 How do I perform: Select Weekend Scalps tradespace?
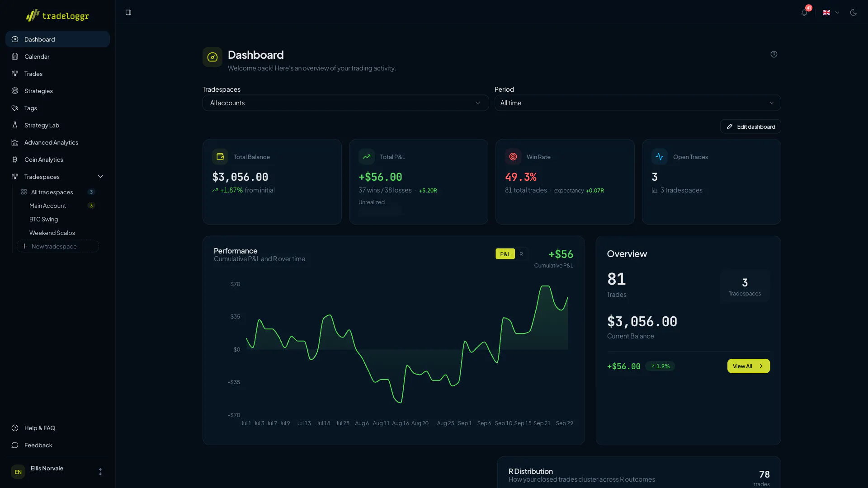pos(58,233)
